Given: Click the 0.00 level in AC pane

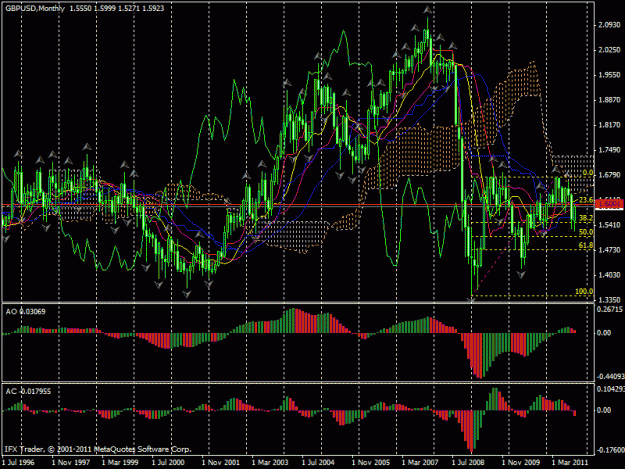Looking at the screenshot, I should pos(604,410).
